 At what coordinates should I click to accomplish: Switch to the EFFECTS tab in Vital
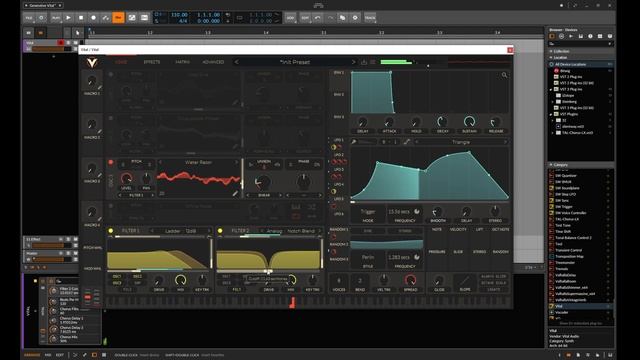[151, 62]
